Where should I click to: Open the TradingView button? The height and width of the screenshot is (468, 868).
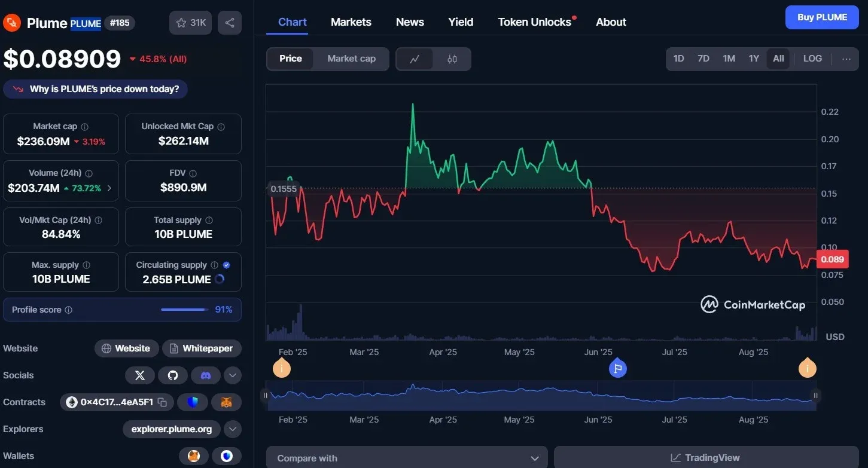[706, 458]
